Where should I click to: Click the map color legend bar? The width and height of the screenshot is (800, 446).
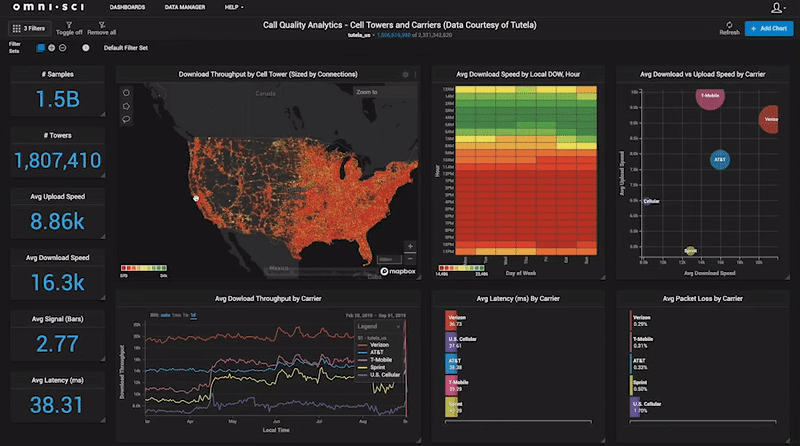tap(144, 268)
